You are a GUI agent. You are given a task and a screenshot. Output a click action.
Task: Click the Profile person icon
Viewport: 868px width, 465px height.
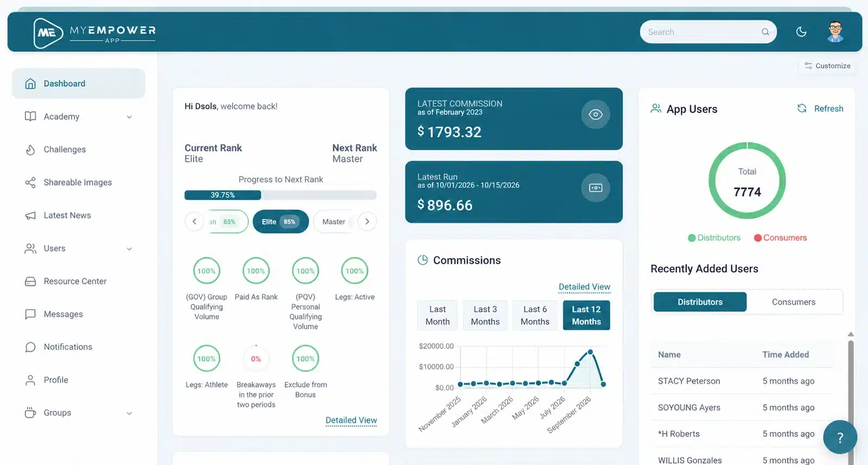30,380
